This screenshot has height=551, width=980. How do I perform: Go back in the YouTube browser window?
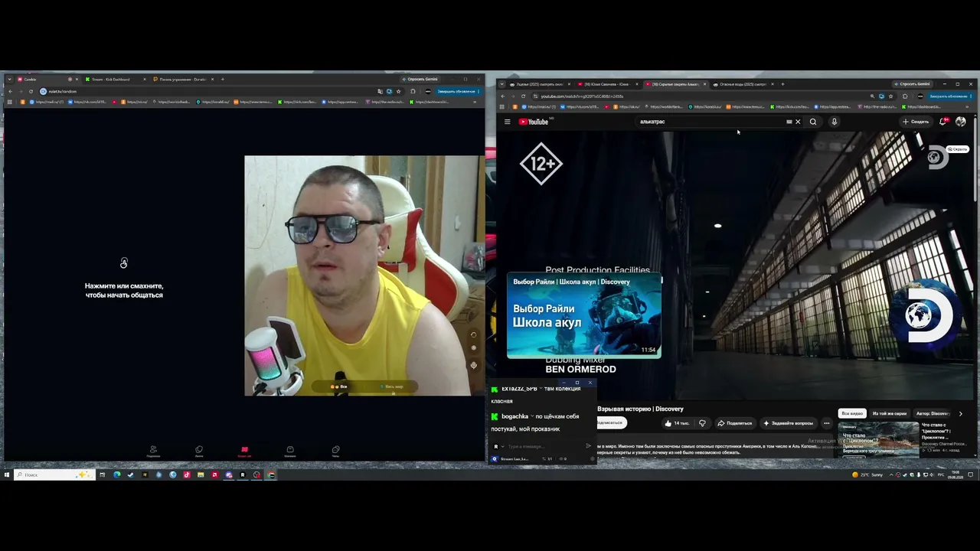tap(502, 96)
